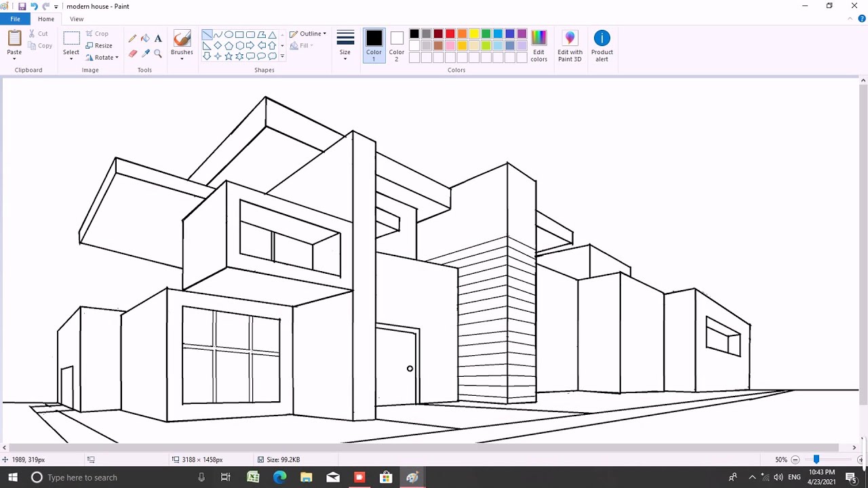This screenshot has width=868, height=488.
Task: Pick the purple color swatch
Action: tap(522, 34)
